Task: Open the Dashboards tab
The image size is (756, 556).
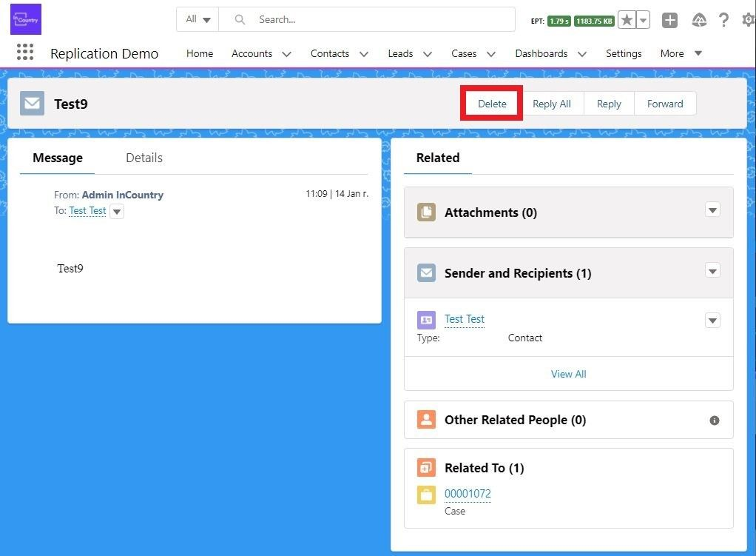Action: point(541,53)
